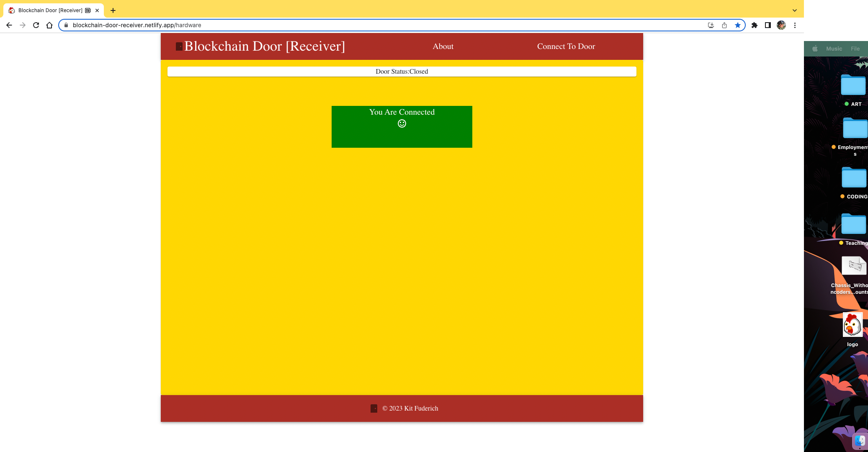The image size is (868, 452).
Task: Open the Extensions puzzle icon
Action: click(x=755, y=25)
